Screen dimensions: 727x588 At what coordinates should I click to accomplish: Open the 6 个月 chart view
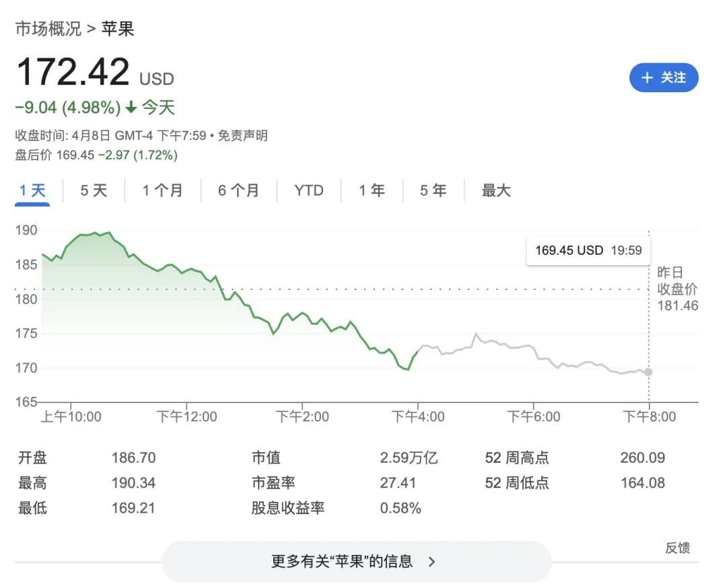[x=238, y=190]
